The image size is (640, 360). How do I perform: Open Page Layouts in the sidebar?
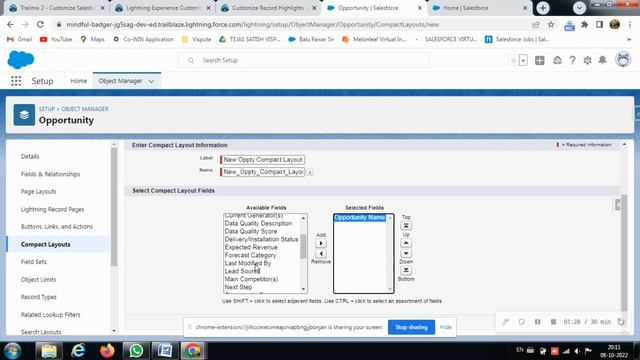pyautogui.click(x=39, y=191)
